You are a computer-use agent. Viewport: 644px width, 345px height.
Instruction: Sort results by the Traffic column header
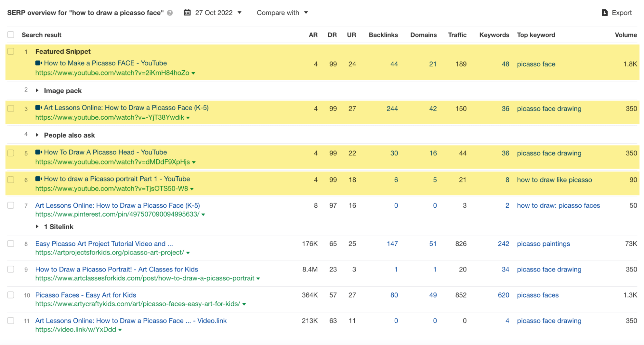457,35
